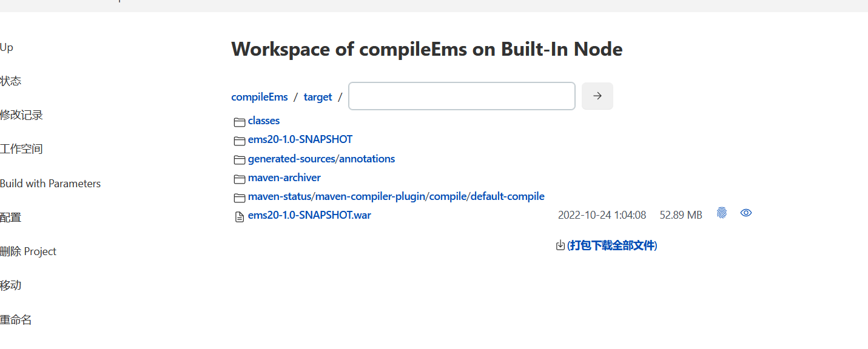Click the maven-archiver folder icon

pyautogui.click(x=240, y=179)
